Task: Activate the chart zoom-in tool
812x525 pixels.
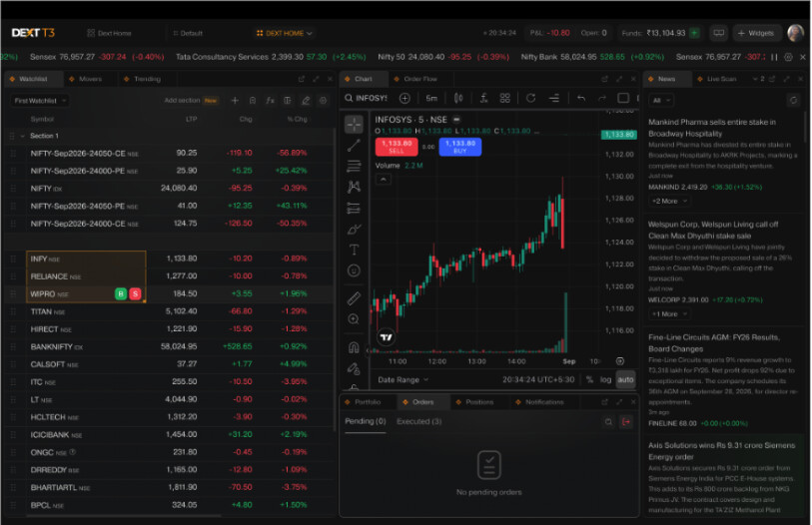Action: [x=355, y=319]
